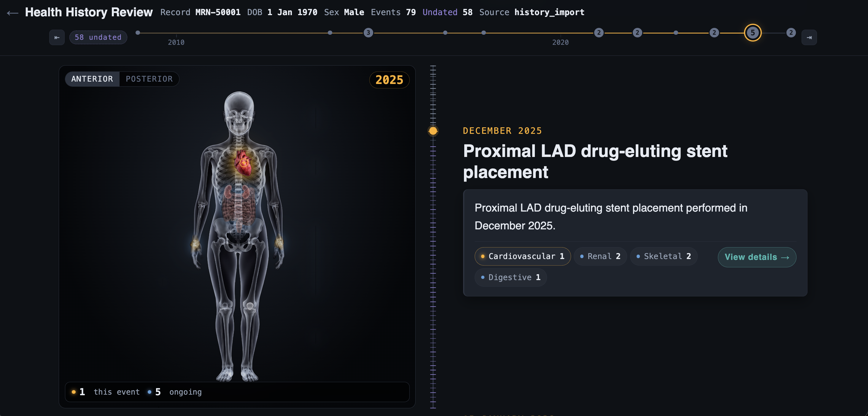Switch to the Posterior body view
Image resolution: width=868 pixels, height=416 pixels.
(x=149, y=79)
